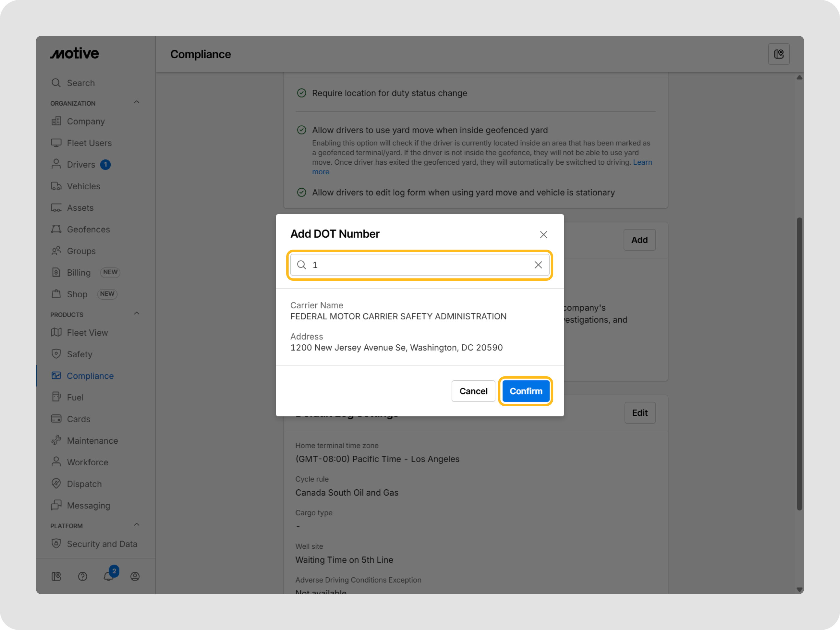
Task: Open the Learn more link
Action: [x=643, y=162]
